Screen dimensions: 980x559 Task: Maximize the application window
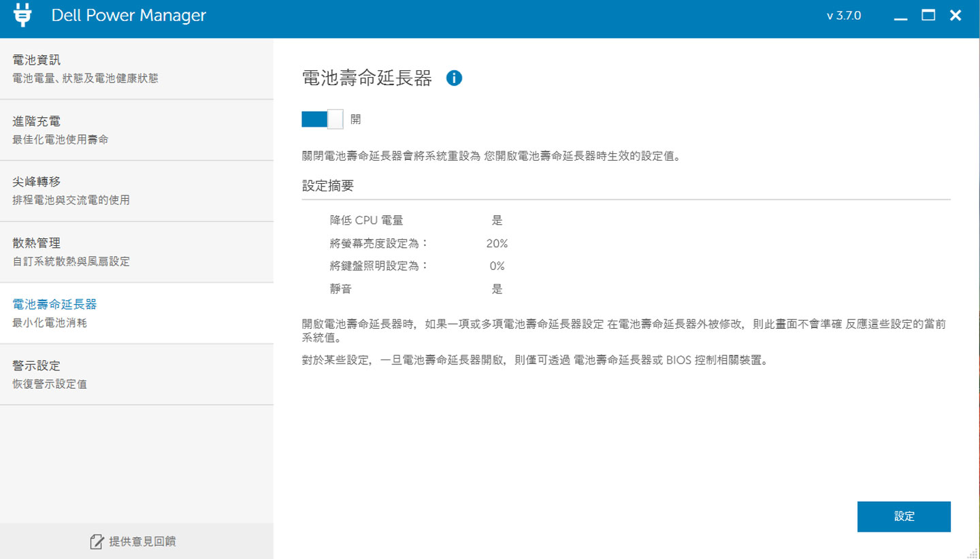tap(928, 15)
